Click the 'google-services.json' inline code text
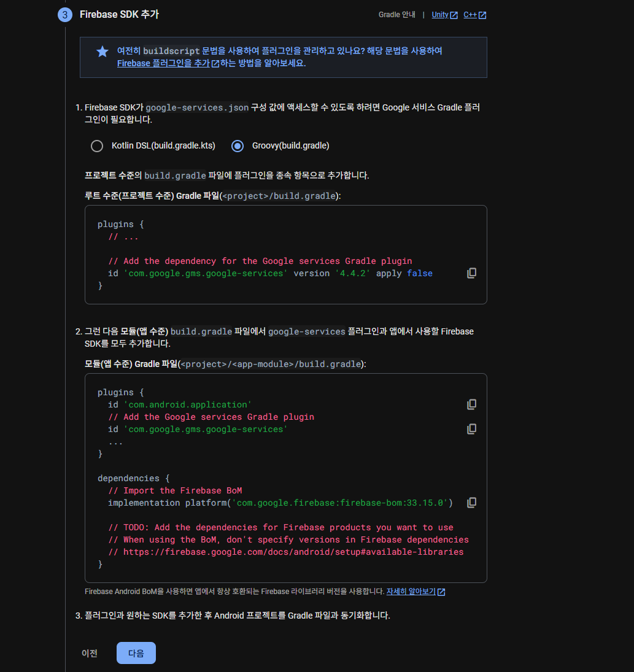 point(197,107)
